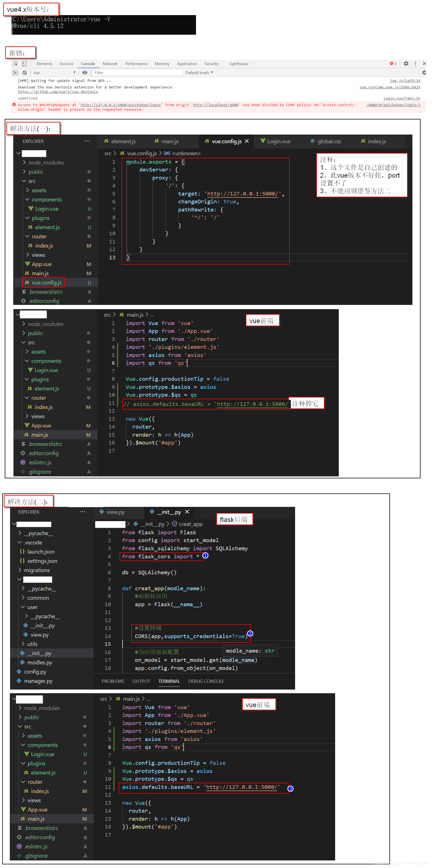This screenshot has width=432, height=868.
Task: Open the Application tab in DevTools
Action: (x=187, y=64)
